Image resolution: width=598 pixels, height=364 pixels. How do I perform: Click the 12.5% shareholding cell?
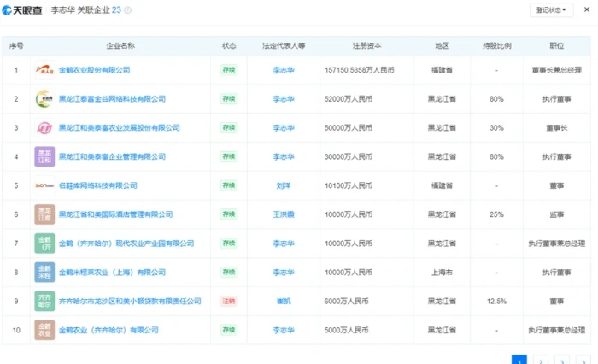pos(496,301)
